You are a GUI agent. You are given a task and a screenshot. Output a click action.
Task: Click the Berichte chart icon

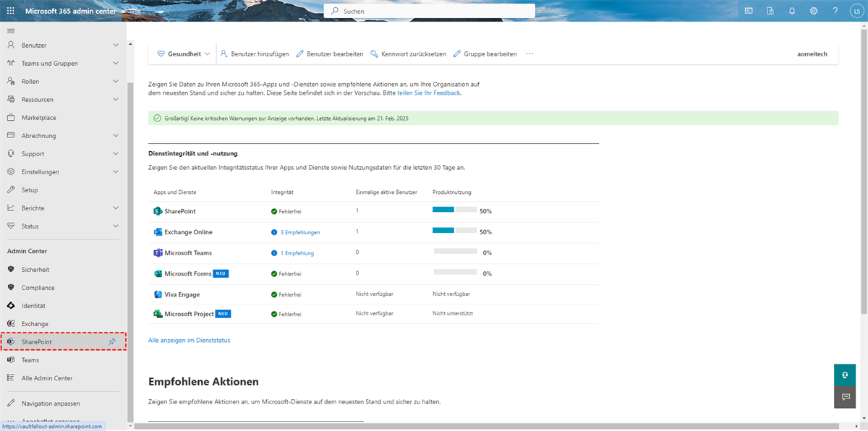[x=11, y=208]
